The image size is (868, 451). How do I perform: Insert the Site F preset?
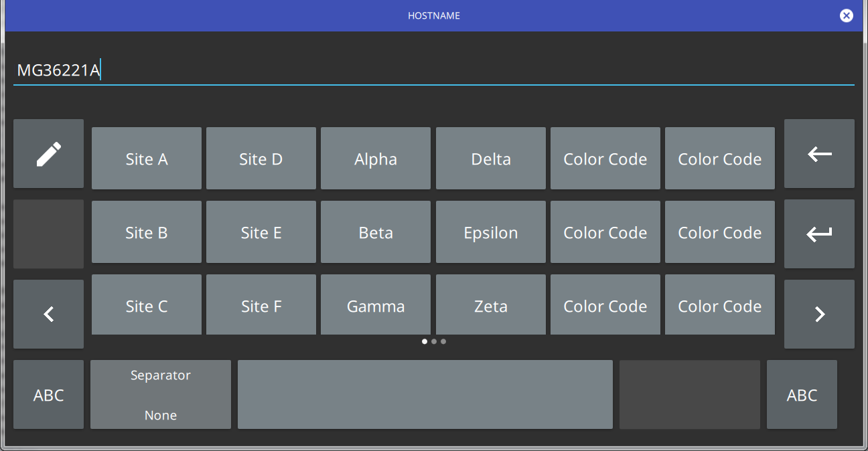click(261, 306)
